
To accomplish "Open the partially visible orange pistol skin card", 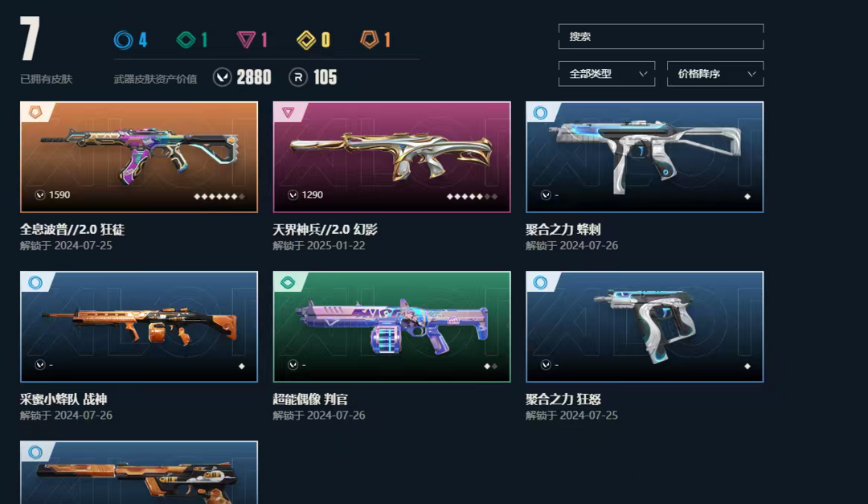I will (x=139, y=473).
